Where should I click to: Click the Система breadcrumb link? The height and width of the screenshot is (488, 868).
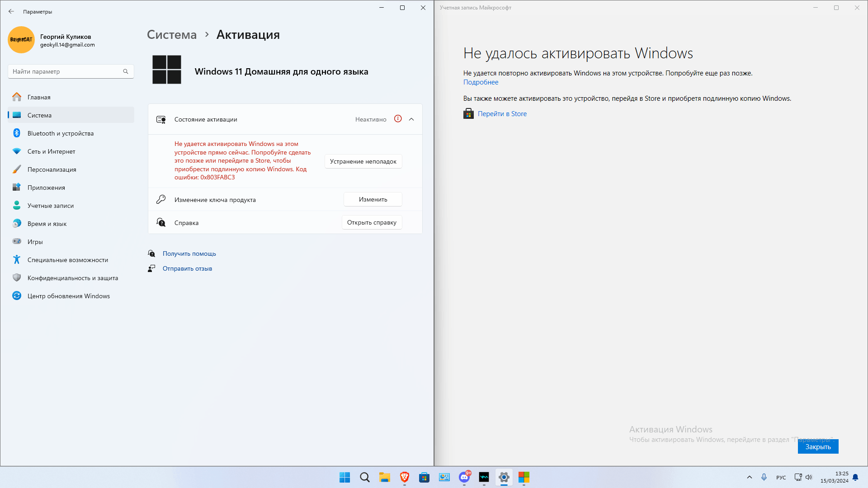point(172,34)
